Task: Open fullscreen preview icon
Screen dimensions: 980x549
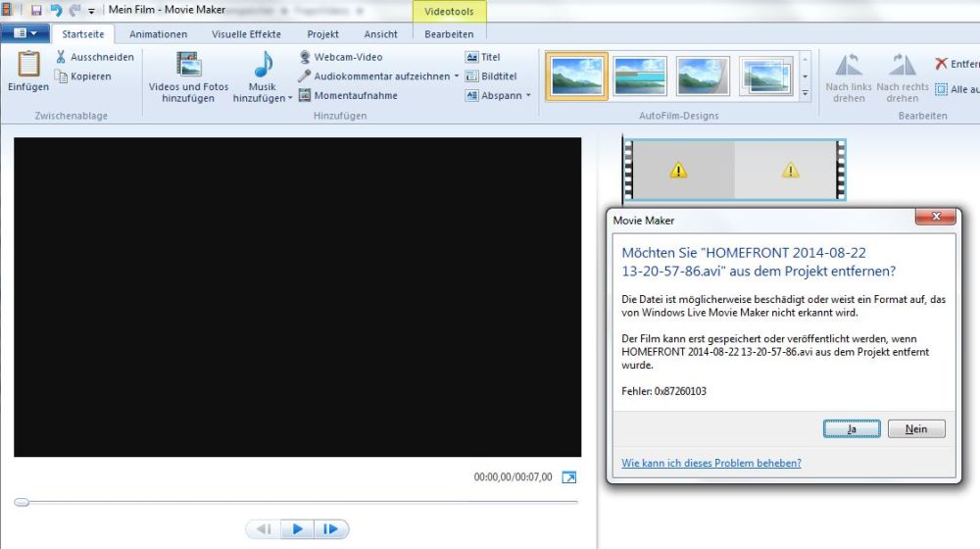Action: (568, 477)
